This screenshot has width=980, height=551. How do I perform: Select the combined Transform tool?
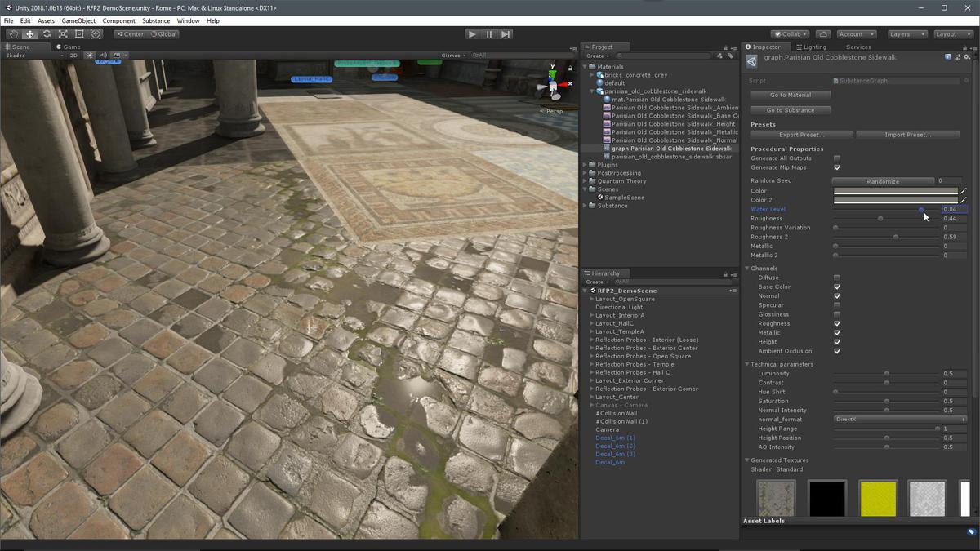point(96,34)
